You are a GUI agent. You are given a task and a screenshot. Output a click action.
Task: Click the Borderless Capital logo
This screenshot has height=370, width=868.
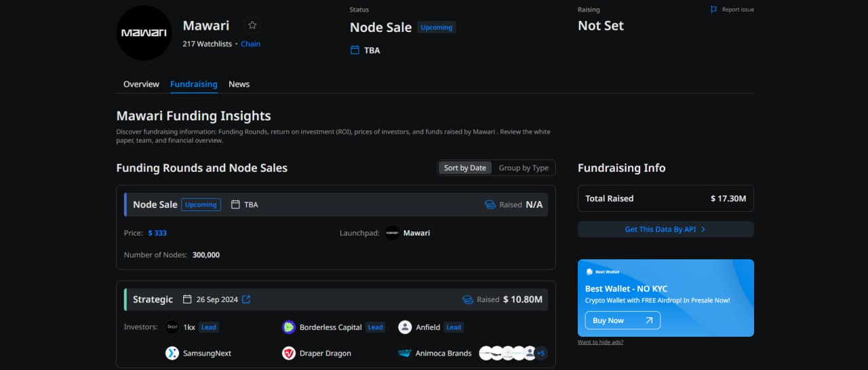[289, 327]
